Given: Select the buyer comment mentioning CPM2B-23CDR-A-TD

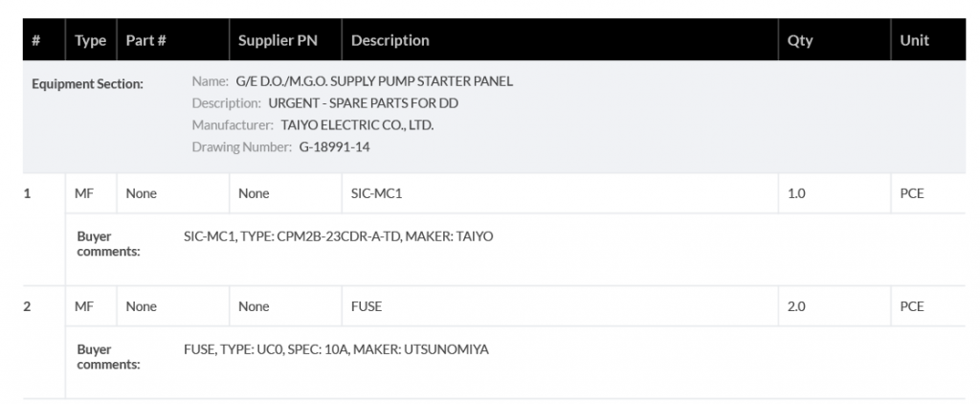Looking at the screenshot, I should click(x=338, y=236).
